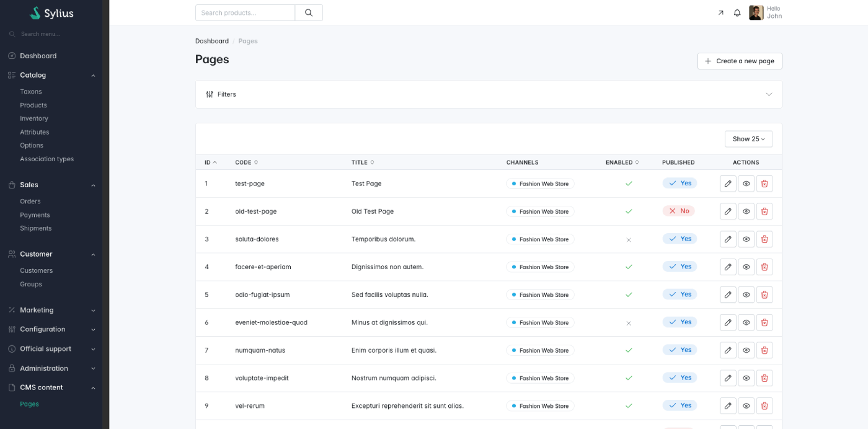
Task: Open the Show 25 pagination dropdown
Action: click(x=748, y=139)
